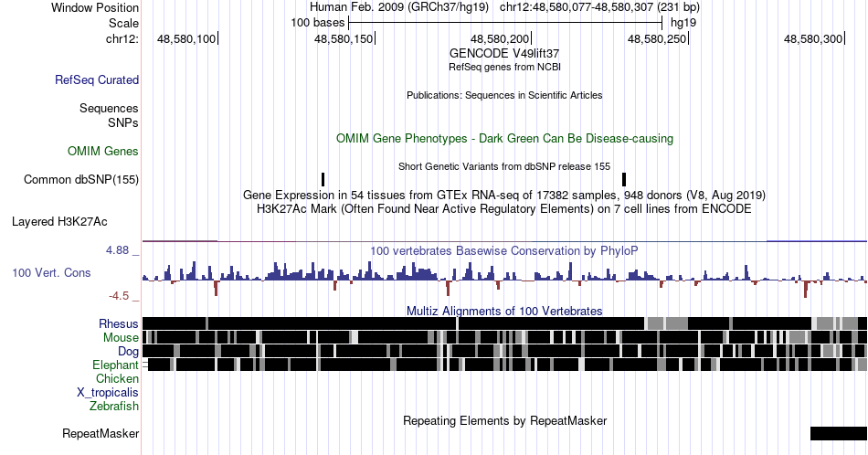The width and height of the screenshot is (868, 455).
Task: Click the 100 vertebrates PhyloP title
Action: coord(504,250)
